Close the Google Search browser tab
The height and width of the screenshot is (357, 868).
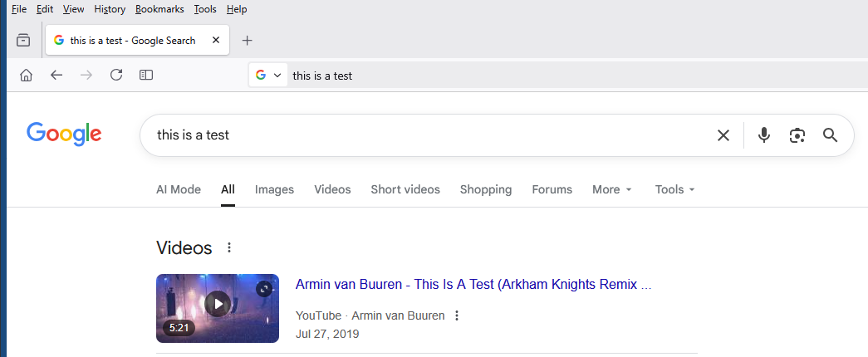(x=216, y=41)
